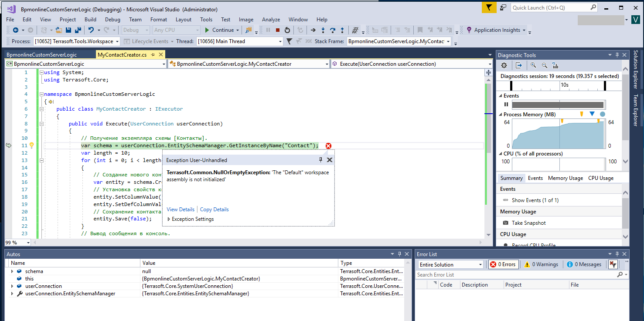The width and height of the screenshot is (644, 321).
Task: Click the red exception error icon on line 11
Action: (x=328, y=146)
